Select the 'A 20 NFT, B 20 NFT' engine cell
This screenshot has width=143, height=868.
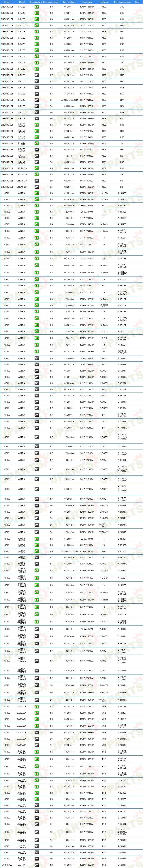[x=122, y=352]
